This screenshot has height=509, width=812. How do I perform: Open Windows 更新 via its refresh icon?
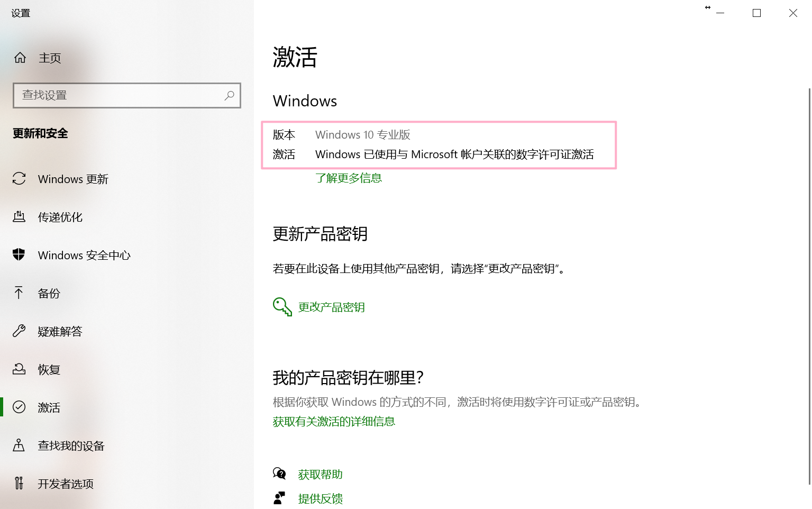click(x=19, y=179)
